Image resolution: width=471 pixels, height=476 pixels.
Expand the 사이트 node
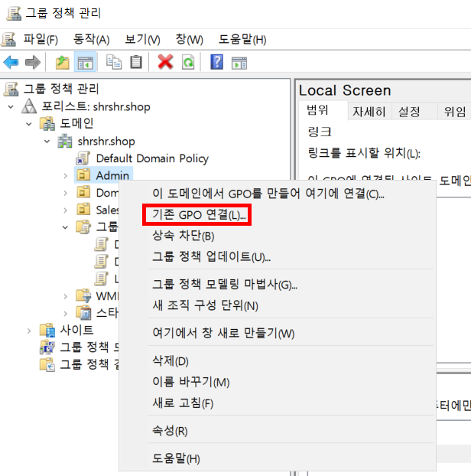coord(29,331)
